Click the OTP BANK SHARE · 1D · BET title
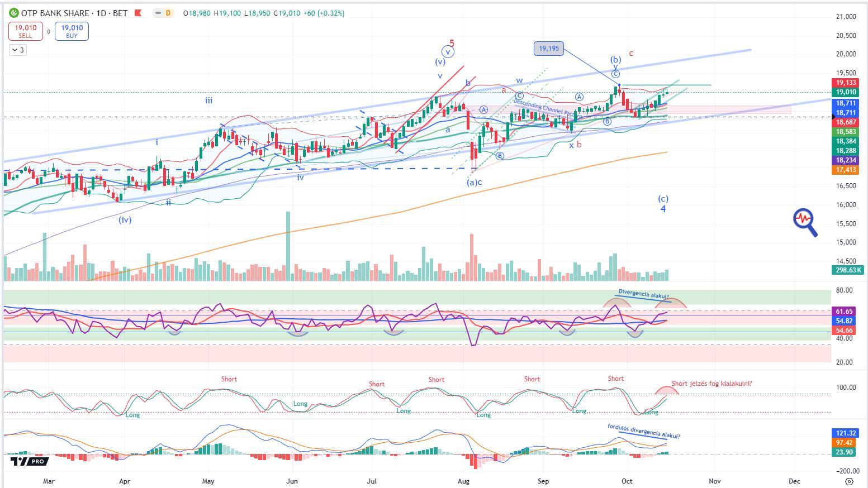Image resolution: width=868 pixels, height=488 pixels. (x=74, y=13)
